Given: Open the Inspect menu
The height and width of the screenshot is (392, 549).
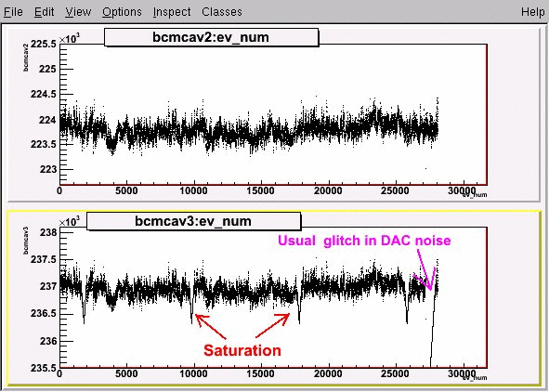Looking at the screenshot, I should click(x=172, y=12).
